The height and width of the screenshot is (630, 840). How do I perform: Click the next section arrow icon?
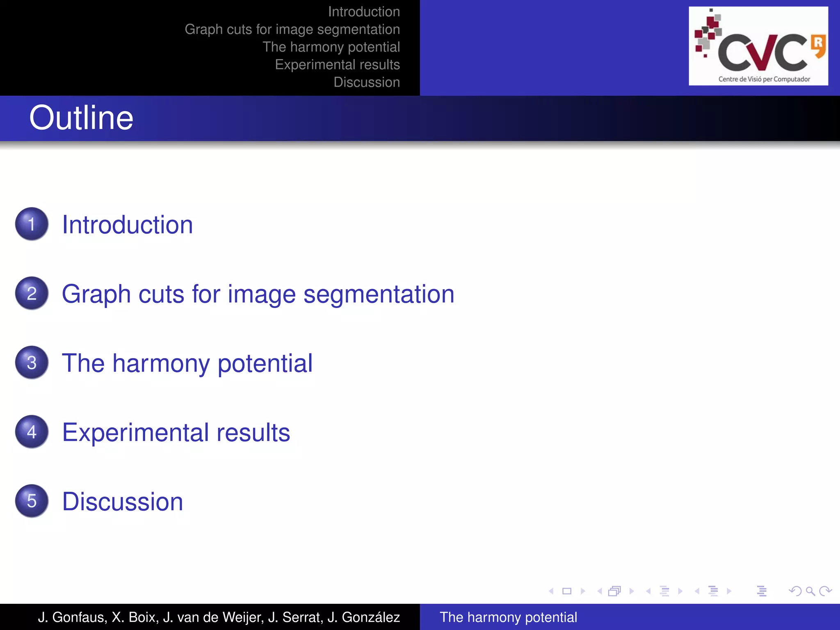coord(729,591)
